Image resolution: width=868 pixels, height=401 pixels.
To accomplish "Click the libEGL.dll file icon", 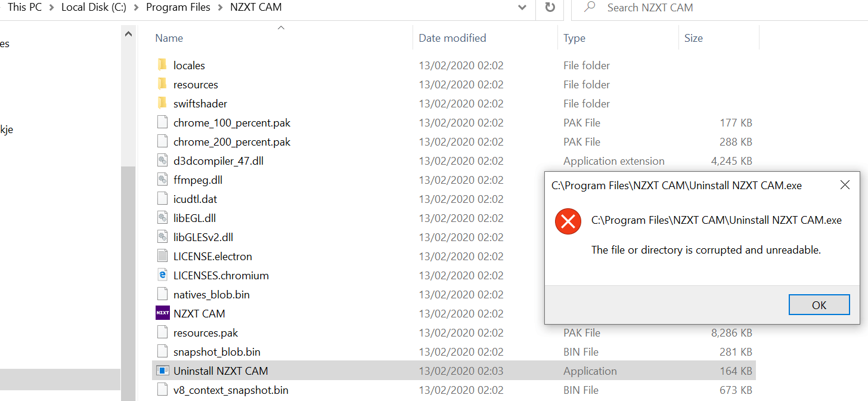I will click(x=162, y=218).
